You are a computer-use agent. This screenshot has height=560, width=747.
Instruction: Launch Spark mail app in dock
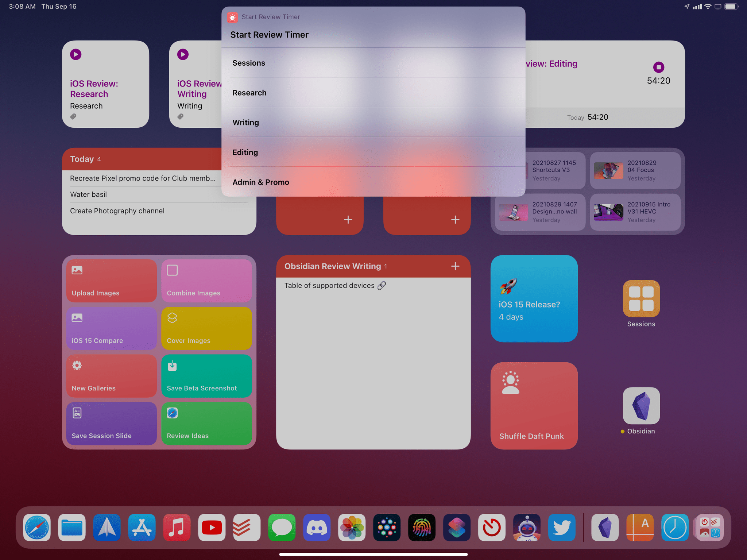point(107,527)
